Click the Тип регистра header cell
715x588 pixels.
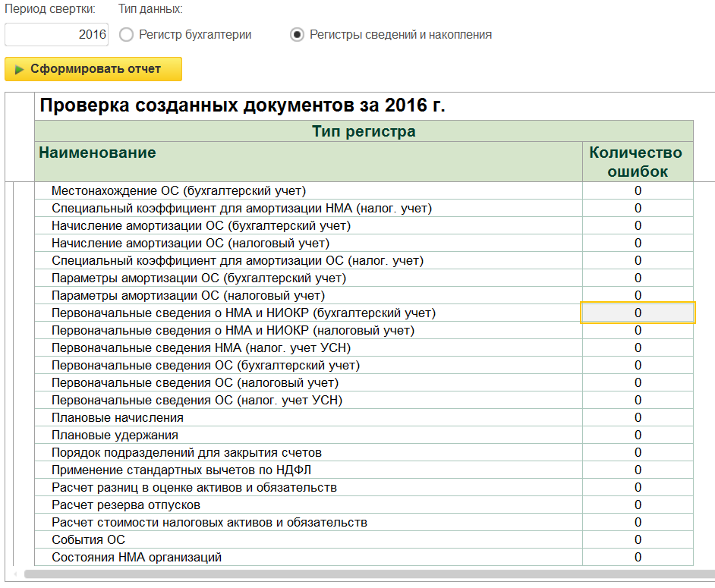[x=364, y=131]
